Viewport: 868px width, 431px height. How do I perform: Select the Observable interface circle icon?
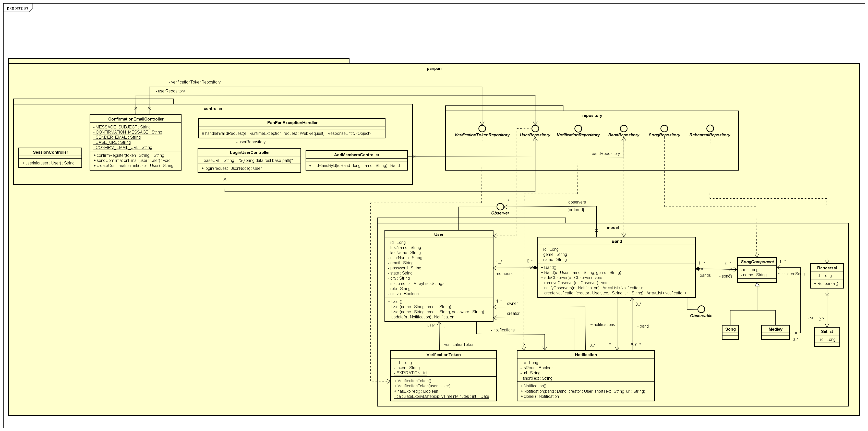(x=701, y=309)
